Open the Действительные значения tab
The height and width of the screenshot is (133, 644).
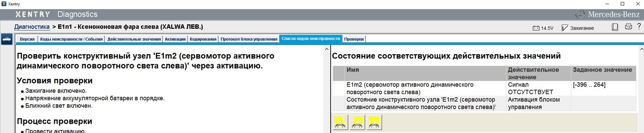[x=134, y=39]
